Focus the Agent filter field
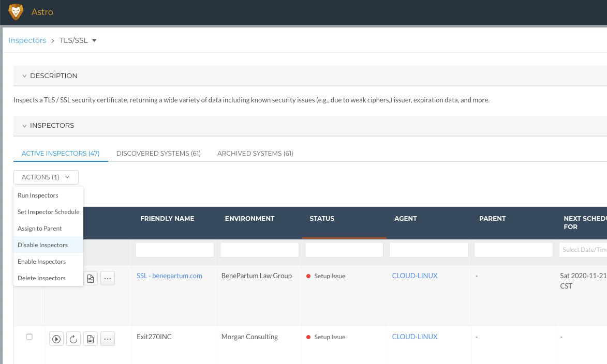The image size is (607, 364). [x=428, y=250]
